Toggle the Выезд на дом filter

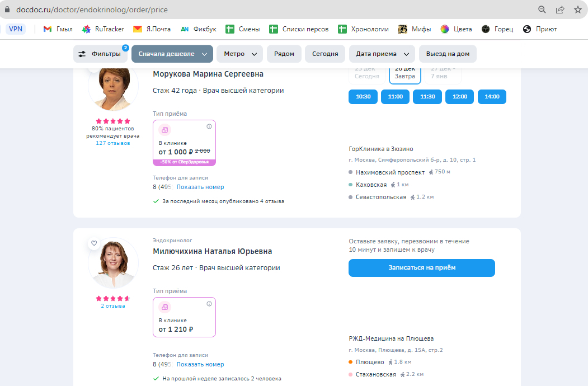click(448, 54)
